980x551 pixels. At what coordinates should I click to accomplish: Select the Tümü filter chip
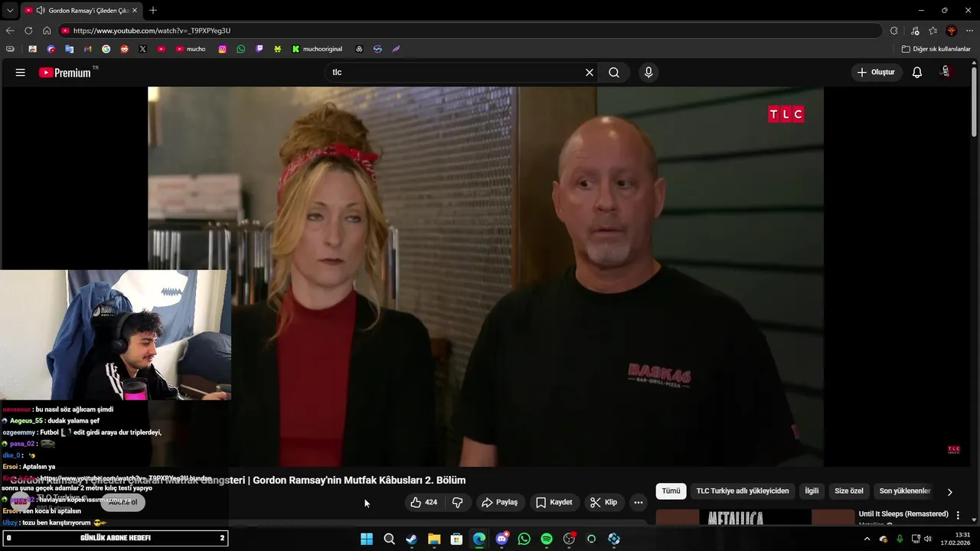671,491
